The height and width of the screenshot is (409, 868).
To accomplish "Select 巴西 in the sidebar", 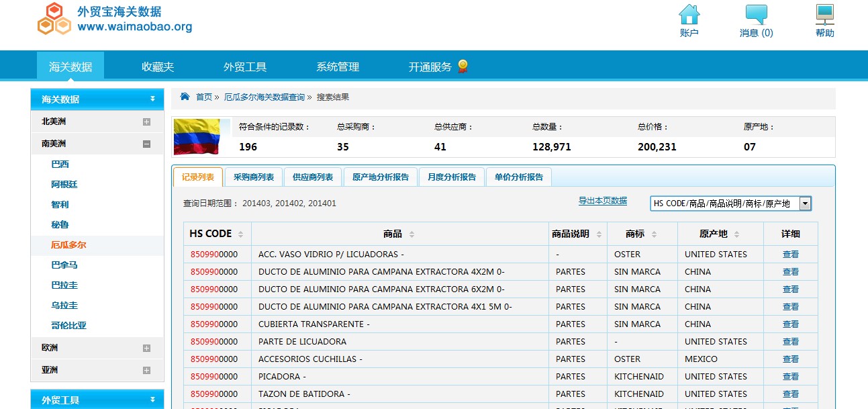I will point(60,165).
